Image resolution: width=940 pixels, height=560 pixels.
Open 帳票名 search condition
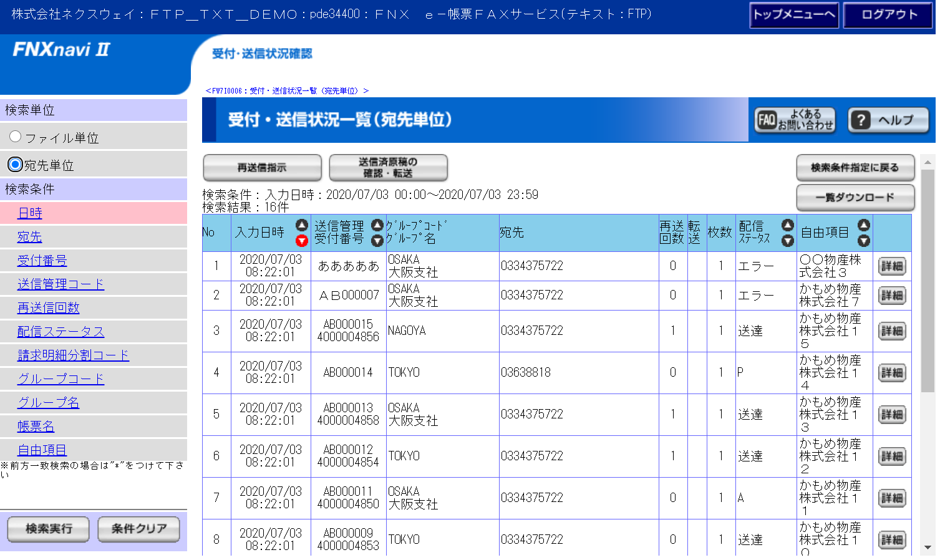(x=36, y=427)
